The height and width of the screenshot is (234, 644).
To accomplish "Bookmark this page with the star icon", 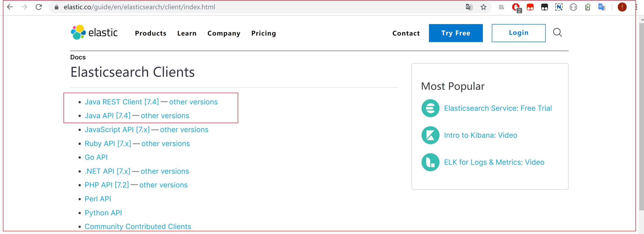I will click(x=484, y=7).
